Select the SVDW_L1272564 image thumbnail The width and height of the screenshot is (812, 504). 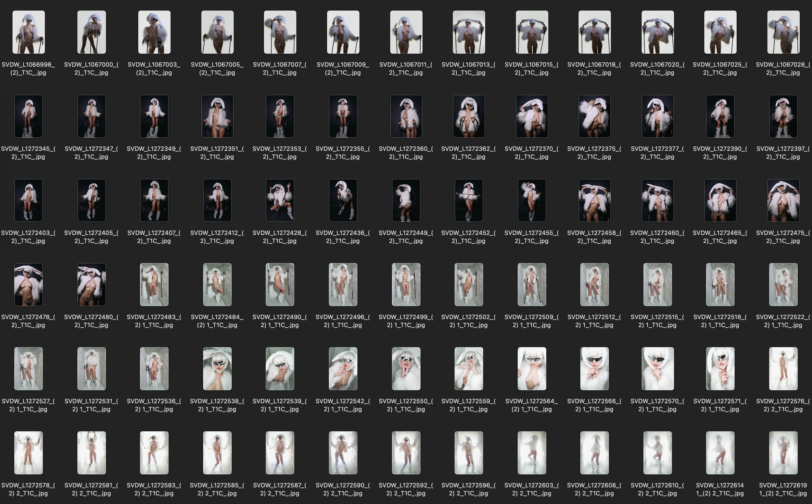point(532,368)
